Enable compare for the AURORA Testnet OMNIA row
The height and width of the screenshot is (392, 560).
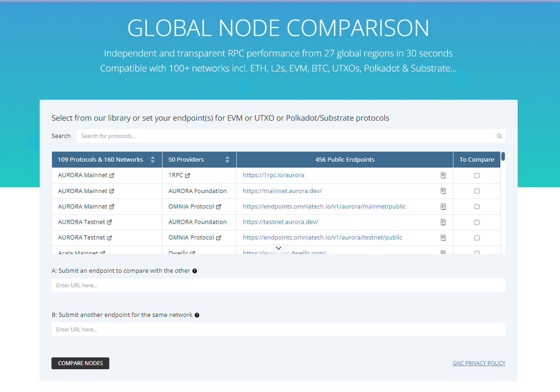[477, 237]
